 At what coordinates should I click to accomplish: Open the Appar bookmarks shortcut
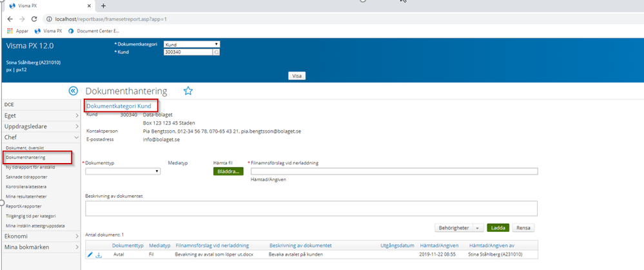click(x=18, y=31)
